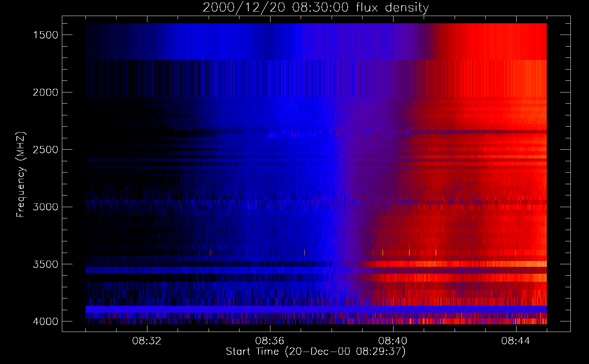Image resolution: width=589 pixels, height=364 pixels.
Task: Select the 2500 frequency axis label
Action: click(x=46, y=150)
